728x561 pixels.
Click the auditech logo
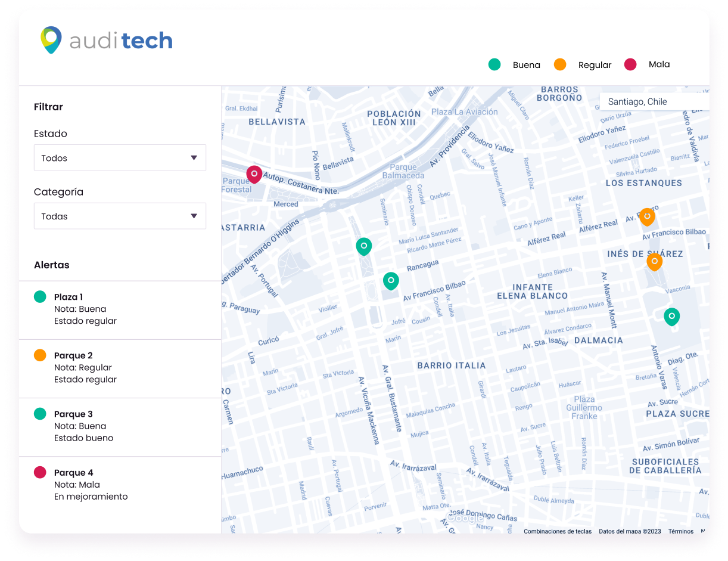point(107,40)
